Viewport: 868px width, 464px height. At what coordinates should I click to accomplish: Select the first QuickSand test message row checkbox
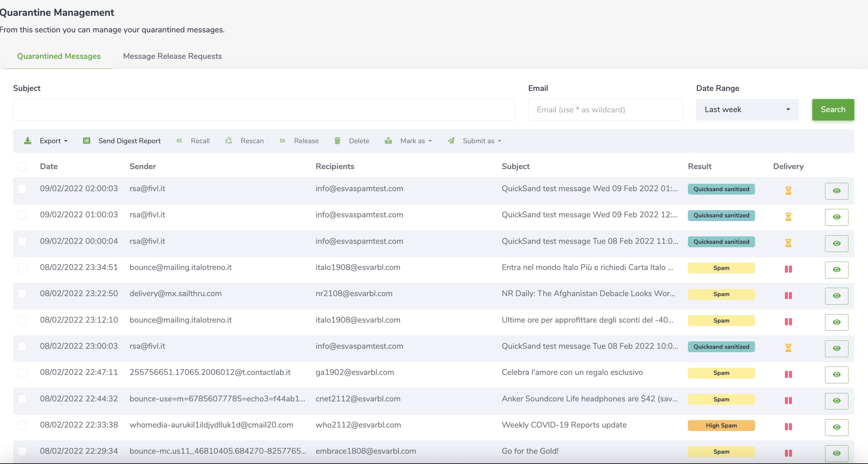[22, 189]
